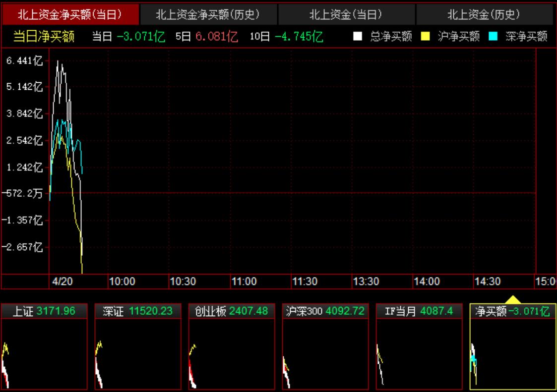The image size is (557, 392).
Task: Select the 创业板 mini chart
Action: [231, 347]
